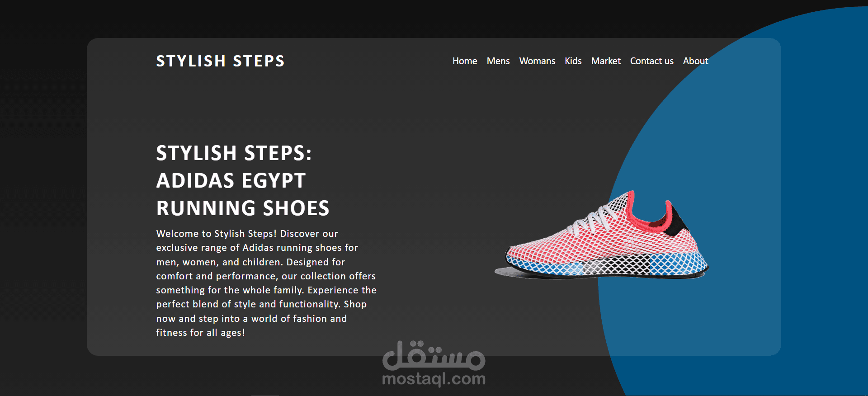Select the Kids menu item
This screenshot has width=868, height=396.
click(x=573, y=61)
